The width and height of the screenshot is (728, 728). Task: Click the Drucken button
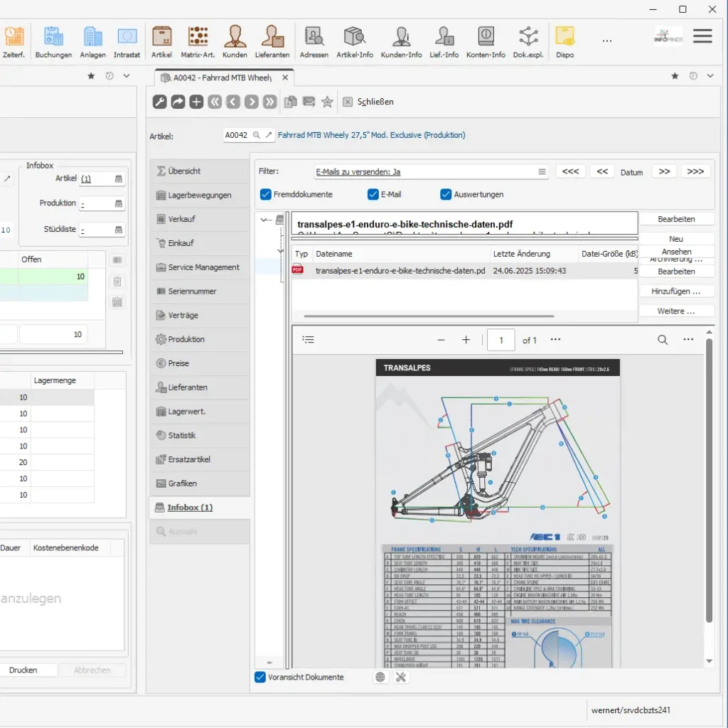pyautogui.click(x=23, y=670)
